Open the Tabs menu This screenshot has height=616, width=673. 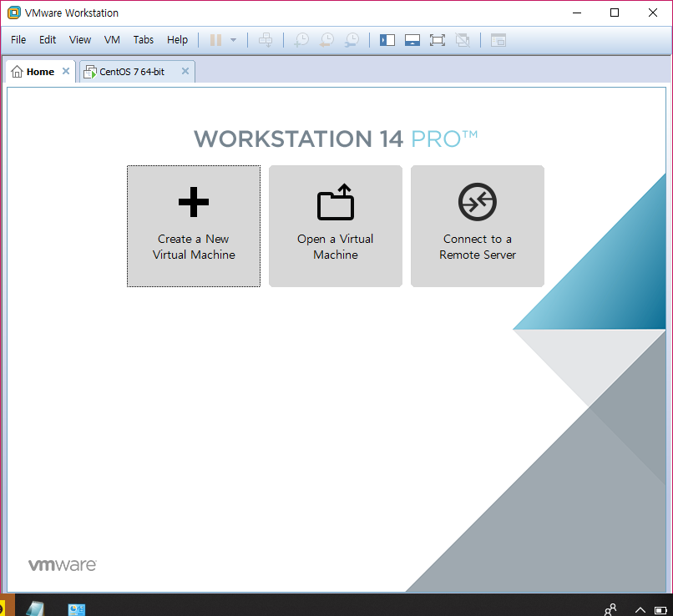click(x=144, y=40)
